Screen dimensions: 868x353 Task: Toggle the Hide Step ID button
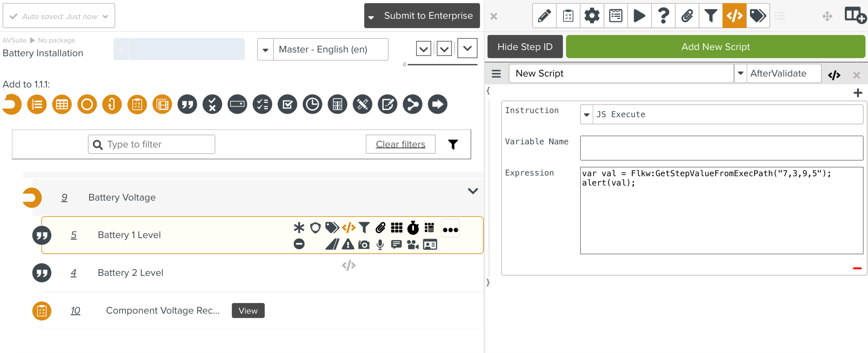coord(525,47)
